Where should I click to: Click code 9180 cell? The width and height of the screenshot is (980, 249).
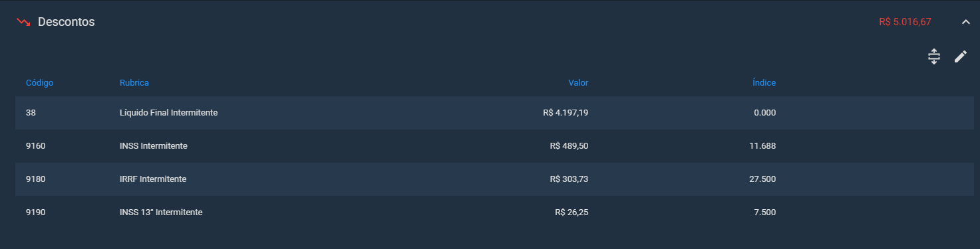pos(35,179)
